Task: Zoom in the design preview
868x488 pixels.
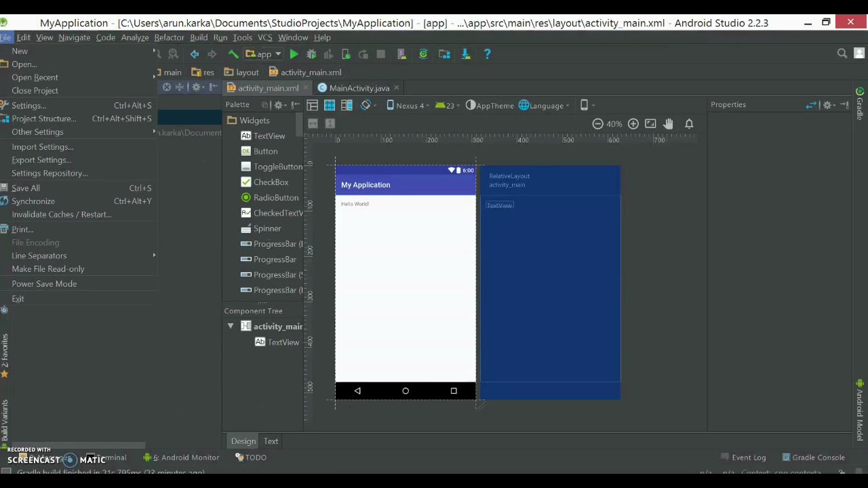Action: 633,123
